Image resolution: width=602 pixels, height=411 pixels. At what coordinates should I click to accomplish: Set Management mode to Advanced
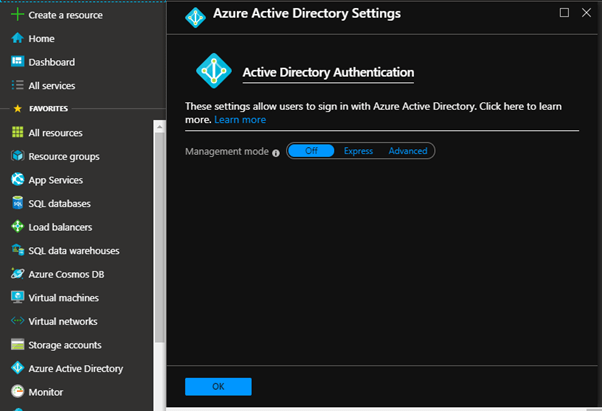[x=408, y=151]
